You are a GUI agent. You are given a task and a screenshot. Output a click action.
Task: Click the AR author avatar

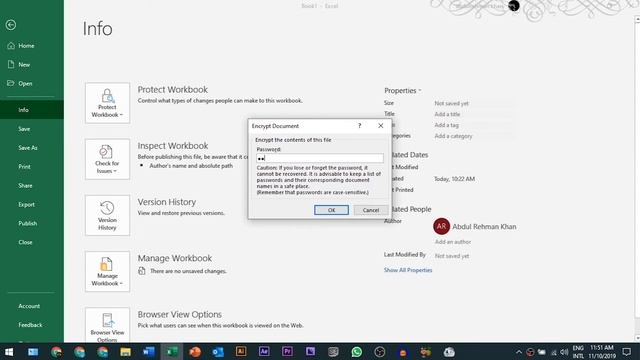tap(441, 227)
